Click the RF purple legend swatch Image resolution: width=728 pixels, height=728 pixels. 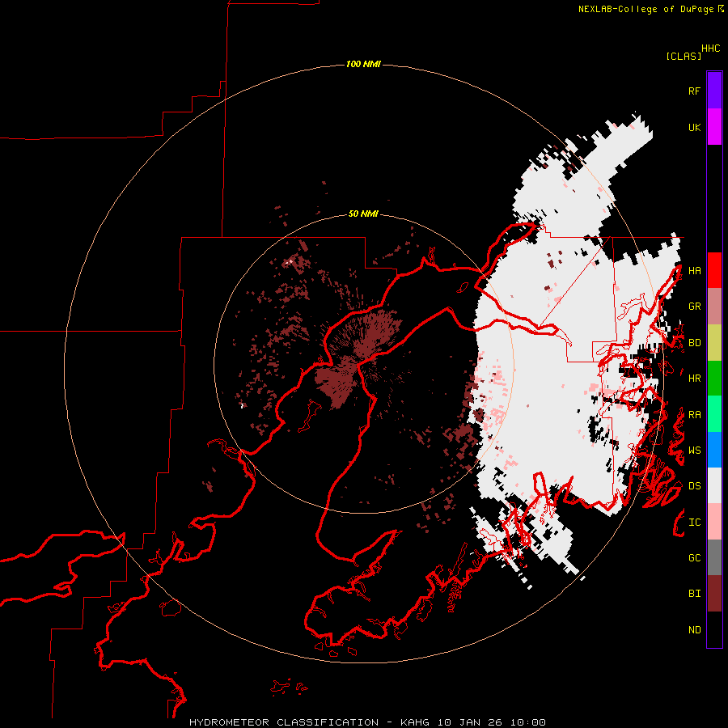pyautogui.click(x=714, y=91)
